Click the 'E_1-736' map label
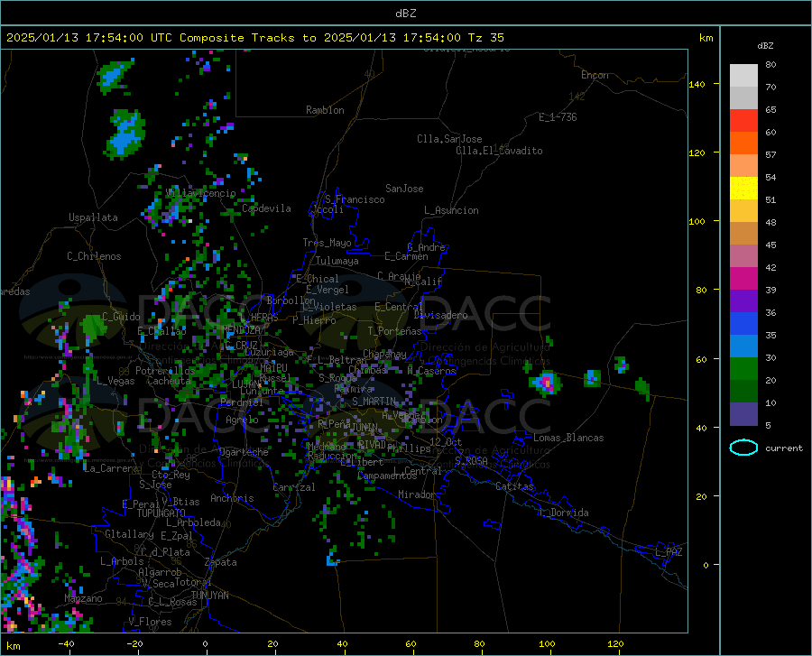 point(558,117)
